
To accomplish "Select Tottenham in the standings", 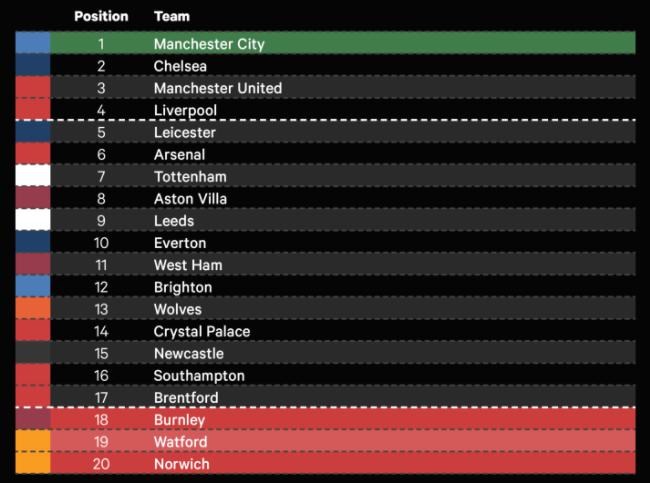I will point(190,177).
